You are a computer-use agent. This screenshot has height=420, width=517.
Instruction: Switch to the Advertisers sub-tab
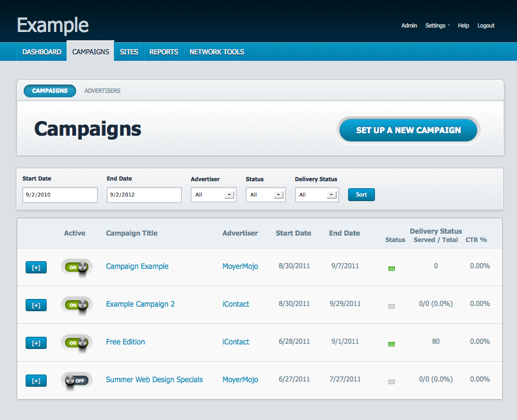pyautogui.click(x=102, y=91)
